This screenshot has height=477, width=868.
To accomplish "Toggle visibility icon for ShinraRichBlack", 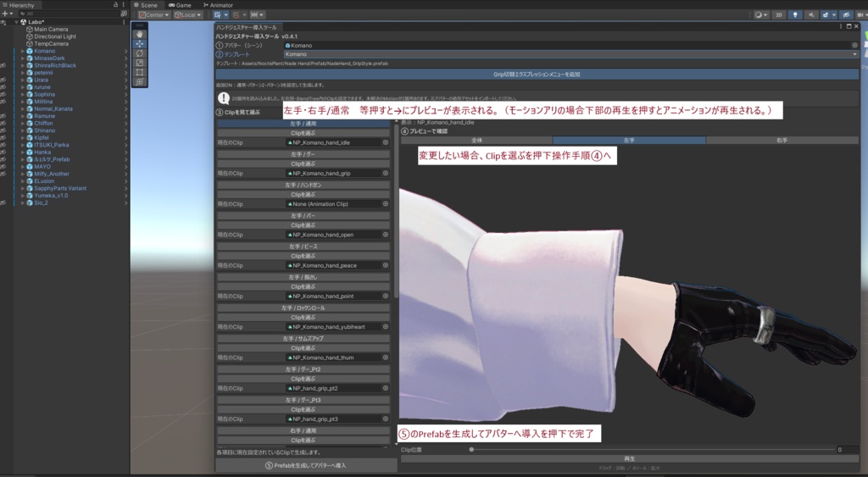I will coord(3,65).
